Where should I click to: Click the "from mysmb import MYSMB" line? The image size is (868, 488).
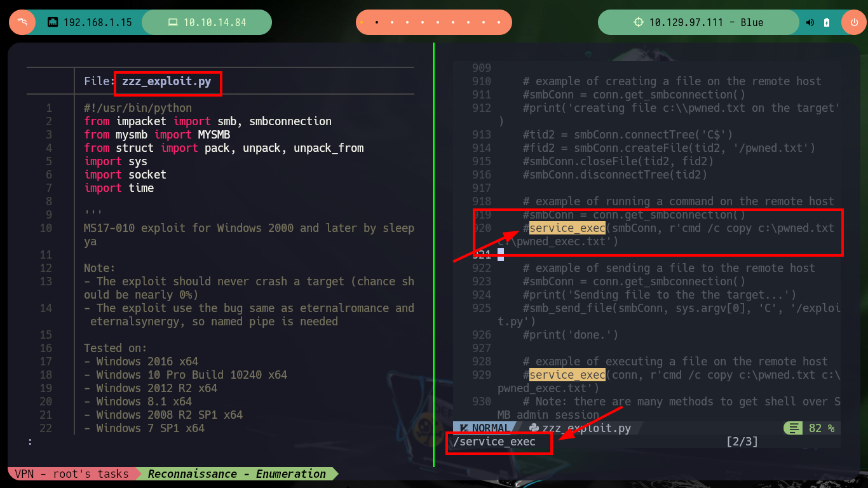pyautogui.click(x=157, y=135)
